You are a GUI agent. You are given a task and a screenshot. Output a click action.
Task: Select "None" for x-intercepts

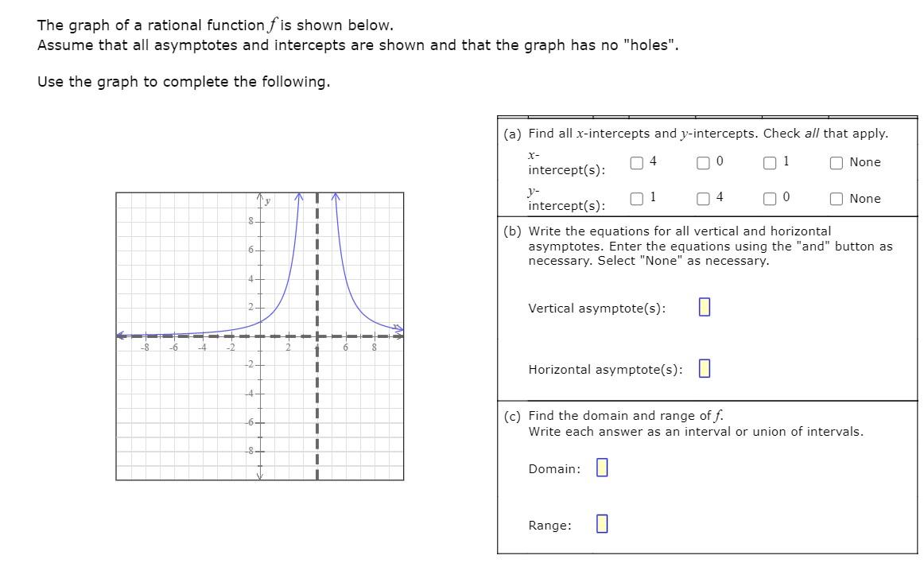(x=837, y=162)
